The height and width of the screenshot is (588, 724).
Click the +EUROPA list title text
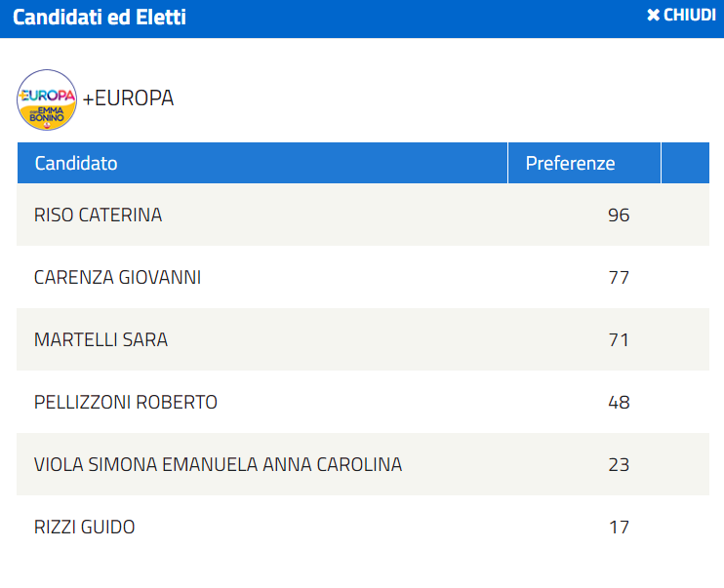coord(128,98)
